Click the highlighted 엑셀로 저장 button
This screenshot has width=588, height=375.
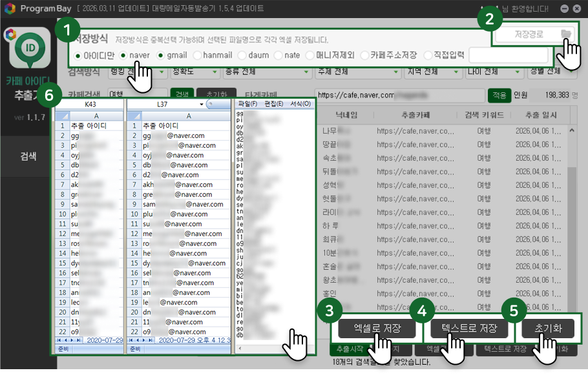click(x=377, y=329)
